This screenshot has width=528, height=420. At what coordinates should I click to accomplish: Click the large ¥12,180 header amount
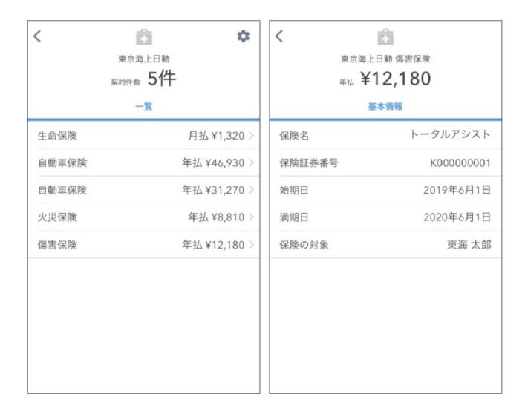point(396,79)
